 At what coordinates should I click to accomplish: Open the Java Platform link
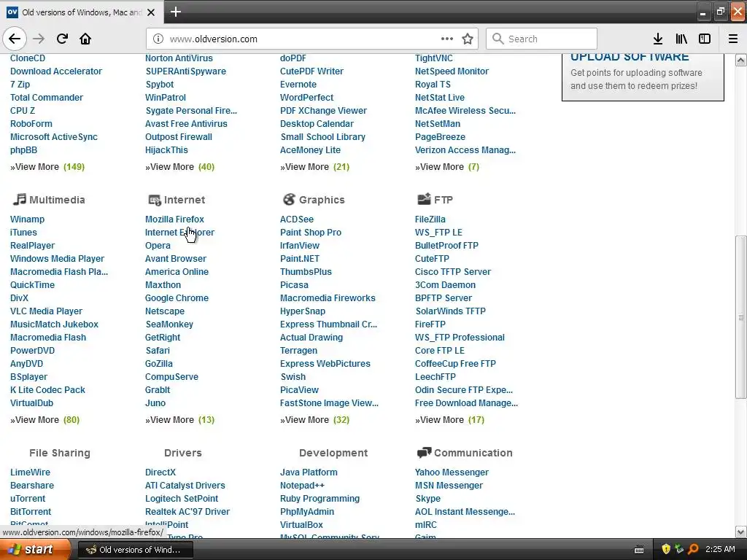point(309,472)
